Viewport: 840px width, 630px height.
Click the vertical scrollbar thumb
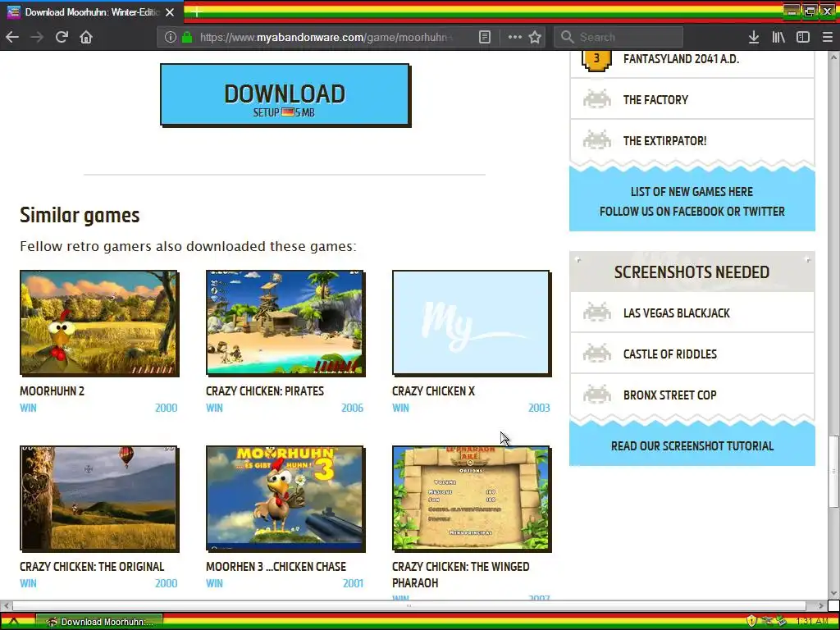point(833,472)
